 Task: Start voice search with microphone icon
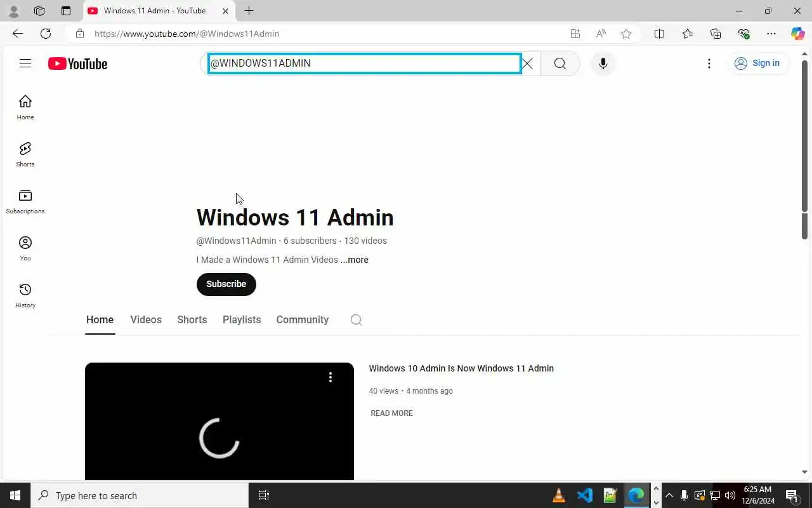point(603,63)
